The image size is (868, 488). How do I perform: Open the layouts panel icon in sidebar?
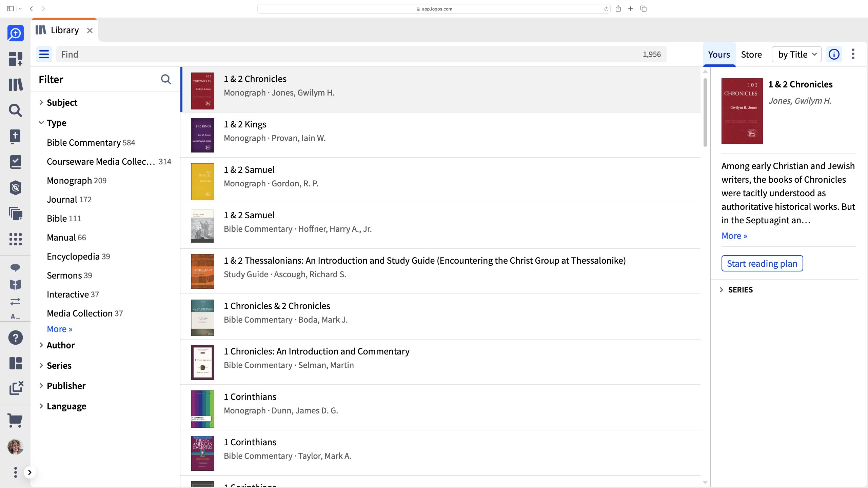pyautogui.click(x=16, y=363)
